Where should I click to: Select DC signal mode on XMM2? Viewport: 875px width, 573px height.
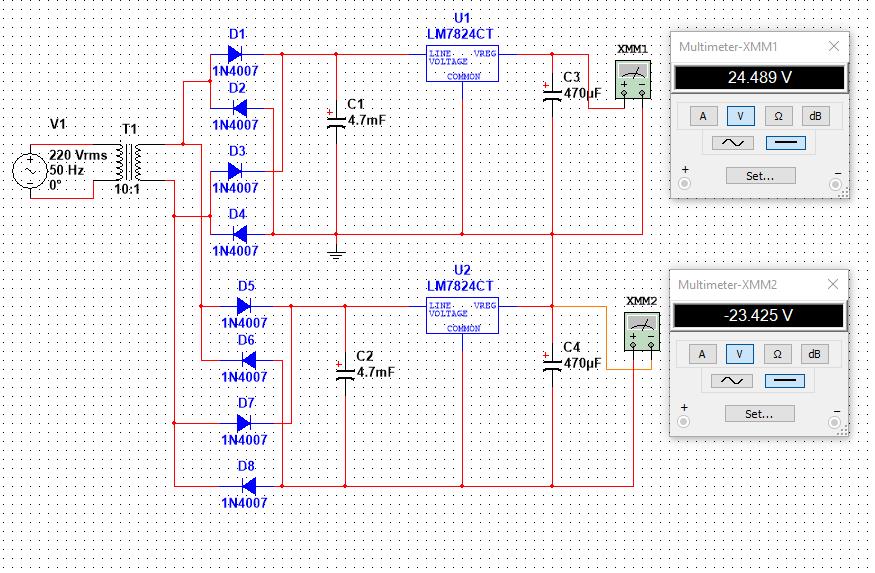pyautogui.click(x=785, y=381)
